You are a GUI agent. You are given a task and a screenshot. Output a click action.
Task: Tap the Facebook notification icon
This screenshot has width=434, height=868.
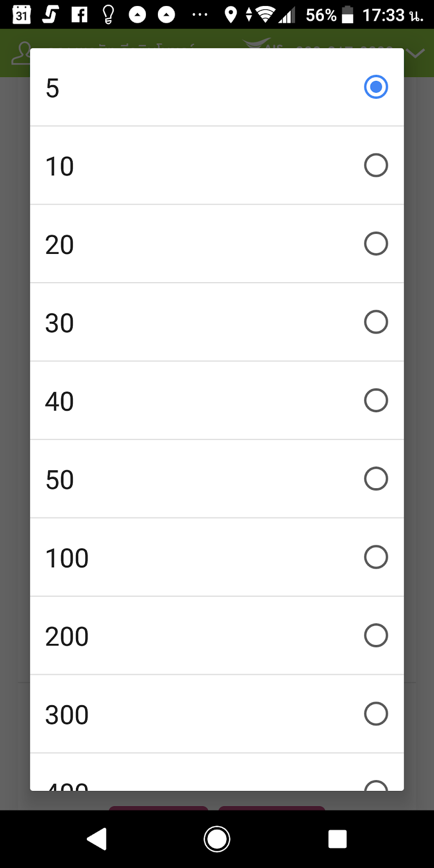(x=79, y=15)
